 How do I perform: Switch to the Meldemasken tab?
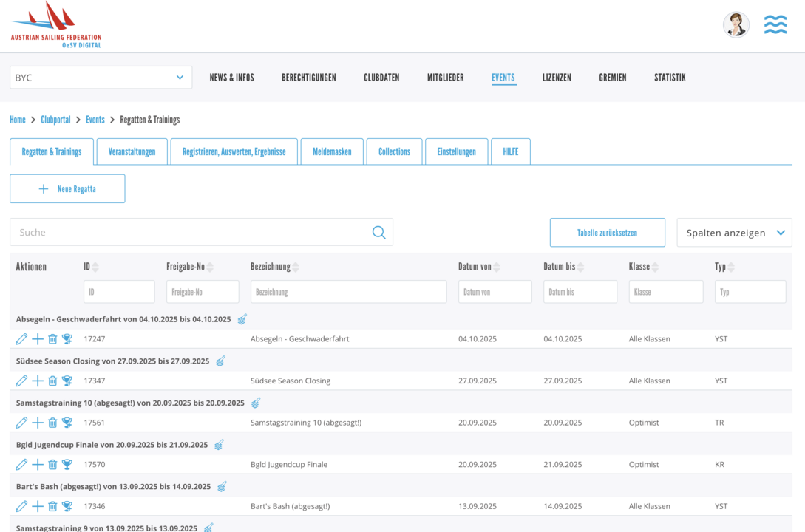pyautogui.click(x=332, y=152)
